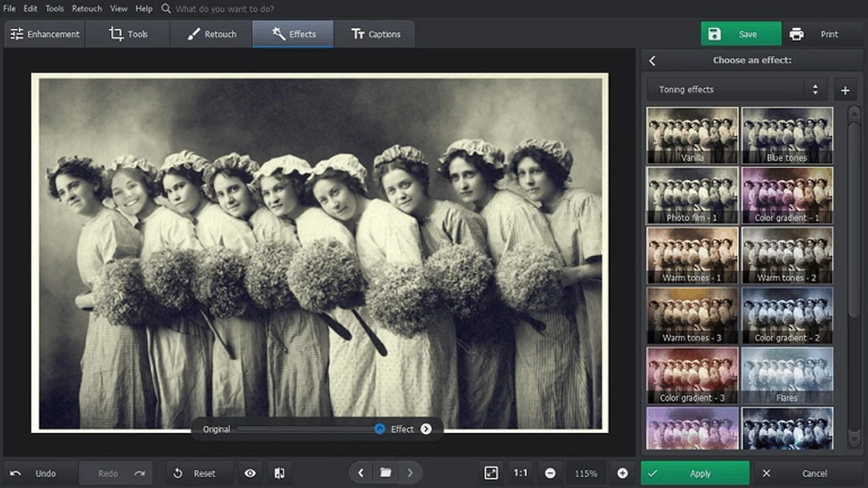Open the View menu
868x488 pixels.
[x=119, y=9]
